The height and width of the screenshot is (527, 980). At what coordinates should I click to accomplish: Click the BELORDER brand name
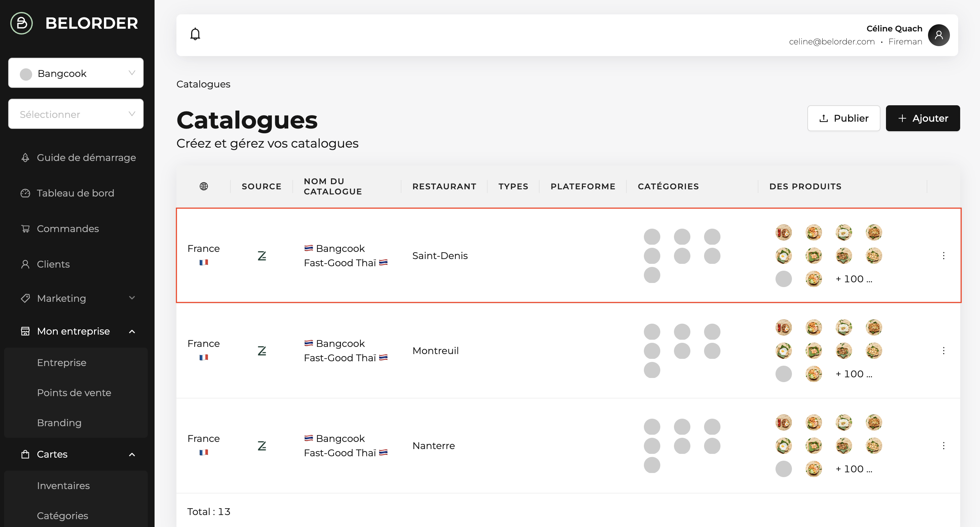[x=91, y=23]
